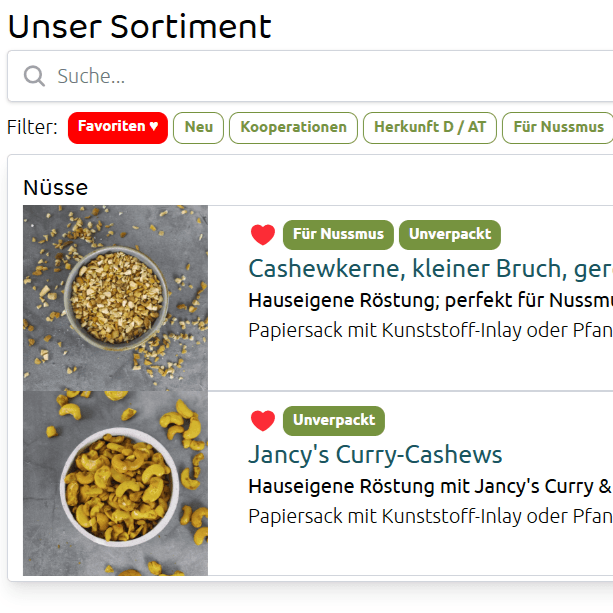This screenshot has height=613, width=613.
Task: Click the Unverpackt tag on Cashewkerne
Action: tap(450, 235)
